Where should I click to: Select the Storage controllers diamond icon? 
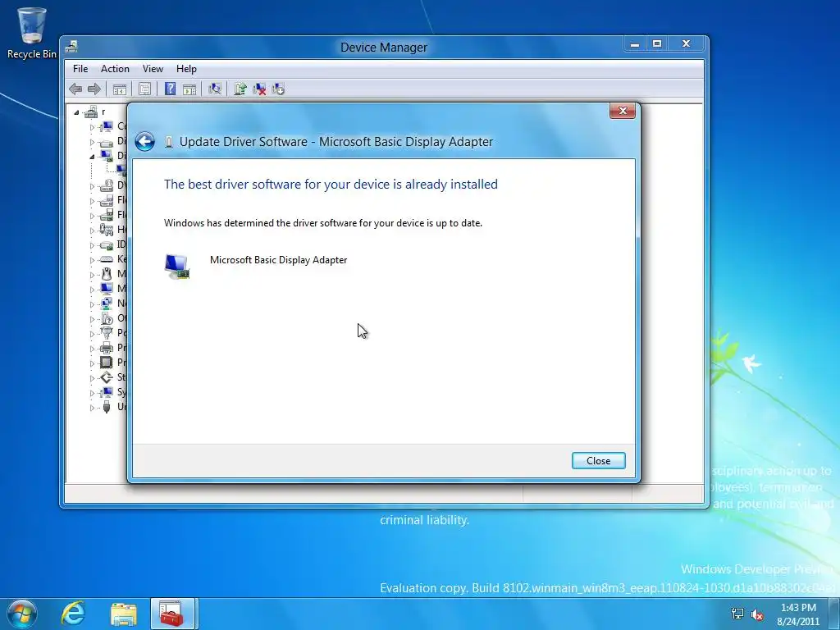click(x=107, y=377)
